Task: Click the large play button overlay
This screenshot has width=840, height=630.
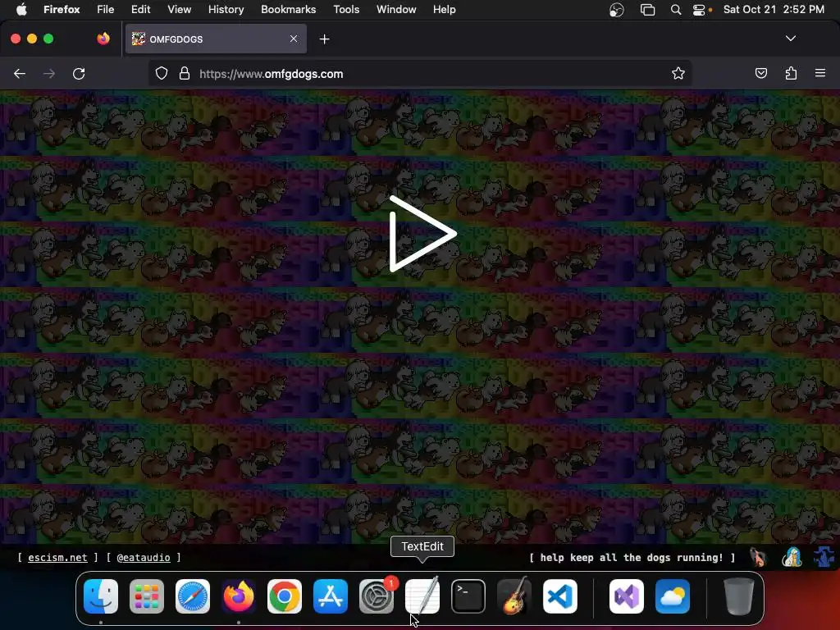Action: point(422,234)
